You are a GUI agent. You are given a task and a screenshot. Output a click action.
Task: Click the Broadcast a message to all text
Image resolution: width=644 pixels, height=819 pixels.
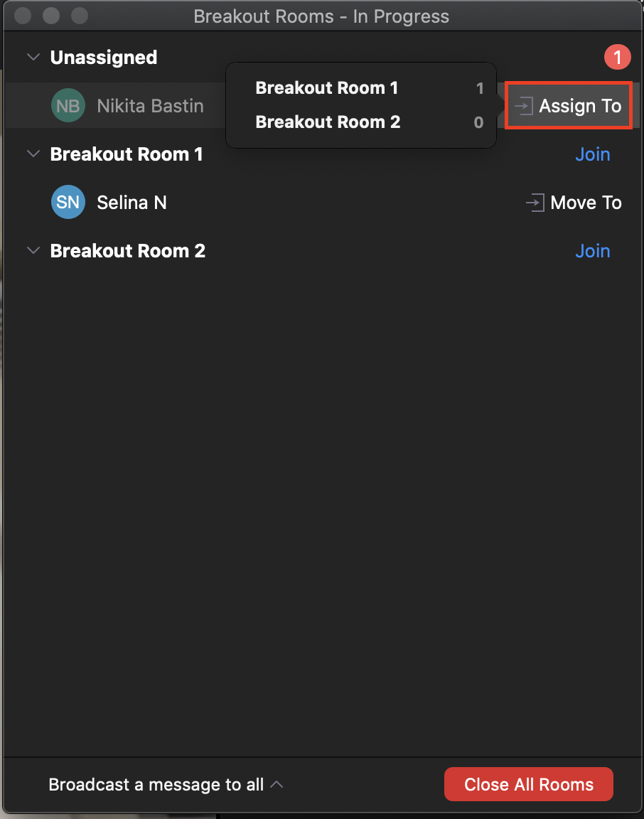click(156, 785)
